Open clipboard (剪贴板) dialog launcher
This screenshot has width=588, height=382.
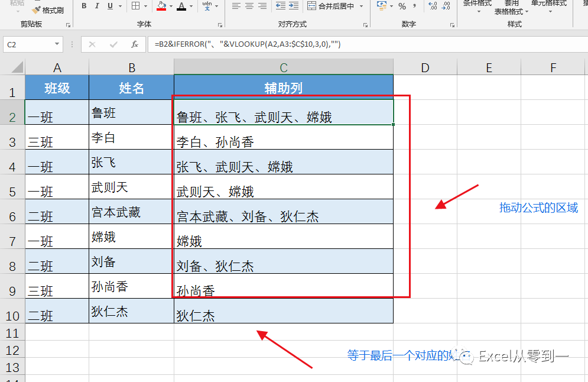click(68, 25)
